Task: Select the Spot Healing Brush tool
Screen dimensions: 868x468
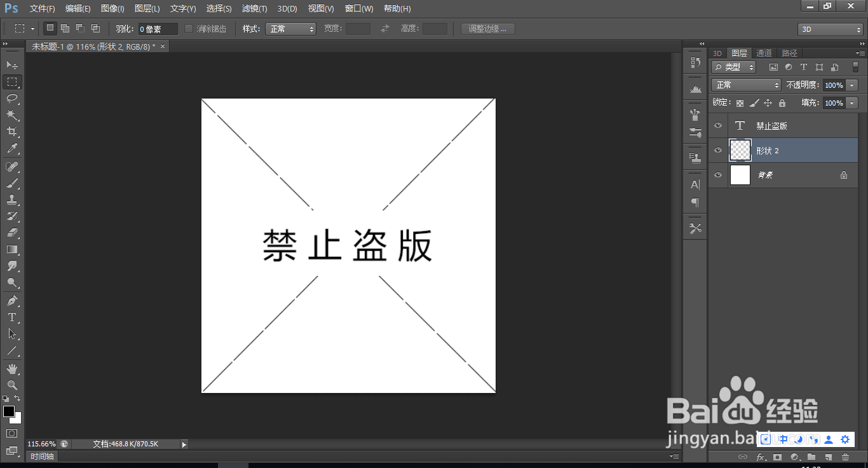Action: pyautogui.click(x=12, y=167)
